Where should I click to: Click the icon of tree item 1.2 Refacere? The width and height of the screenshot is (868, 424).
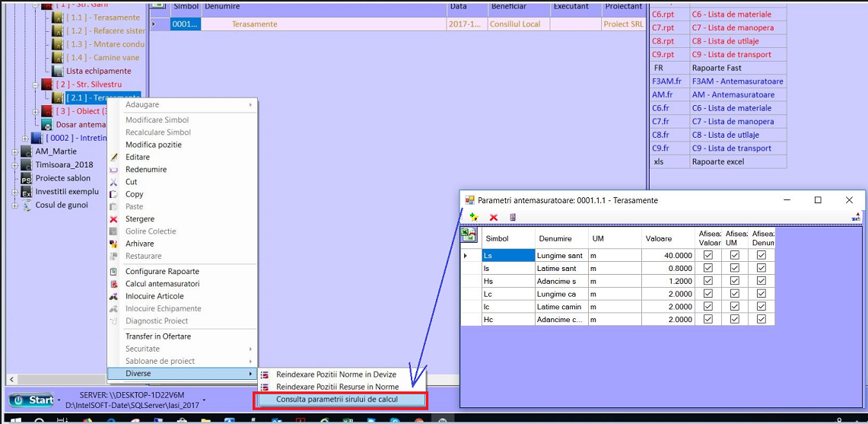click(58, 31)
